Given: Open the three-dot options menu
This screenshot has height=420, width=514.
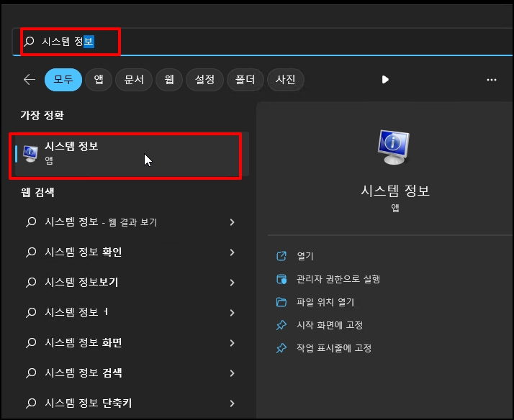Looking at the screenshot, I should tap(492, 80).
